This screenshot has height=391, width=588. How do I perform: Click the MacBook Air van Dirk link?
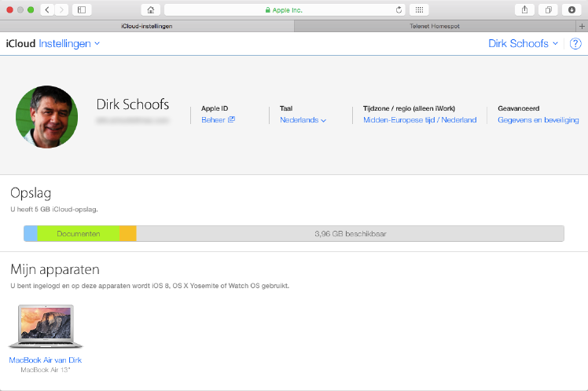point(46,360)
